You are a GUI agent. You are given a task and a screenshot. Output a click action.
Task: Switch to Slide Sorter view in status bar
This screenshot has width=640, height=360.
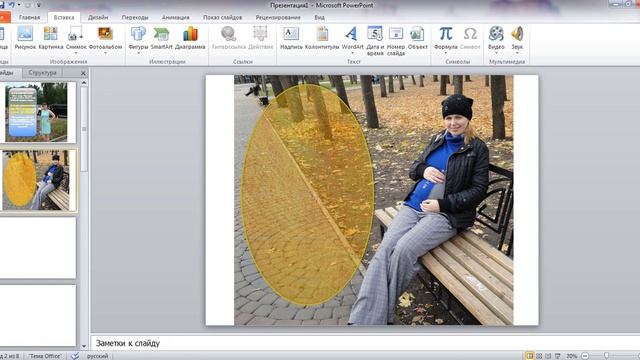[x=539, y=356]
